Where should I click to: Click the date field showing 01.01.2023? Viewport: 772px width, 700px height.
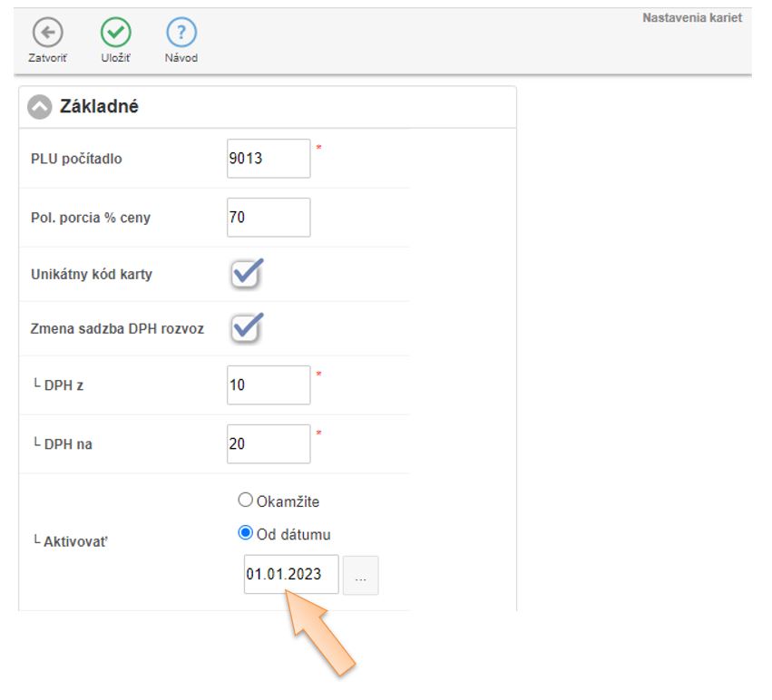point(290,575)
